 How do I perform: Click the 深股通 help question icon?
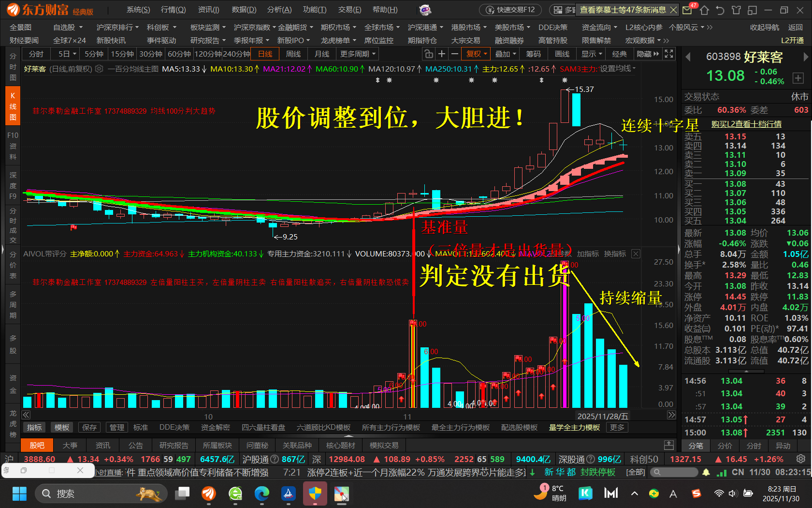pyautogui.click(x=590, y=459)
